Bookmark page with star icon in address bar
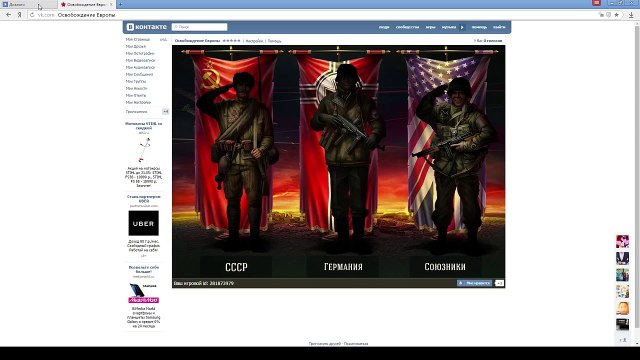 [616, 15]
